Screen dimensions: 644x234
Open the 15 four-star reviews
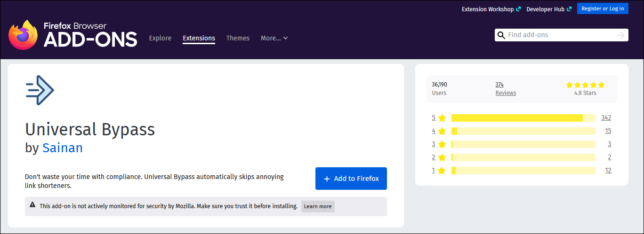(x=608, y=131)
